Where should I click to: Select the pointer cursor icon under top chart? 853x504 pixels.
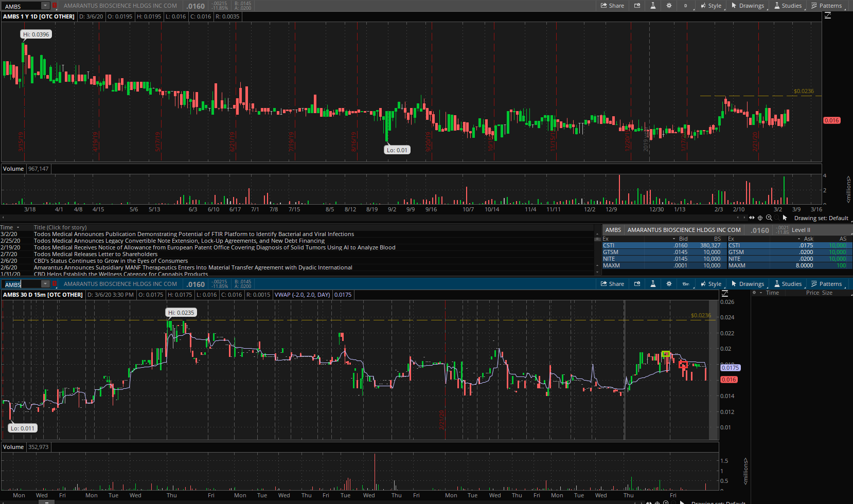pyautogui.click(x=785, y=218)
